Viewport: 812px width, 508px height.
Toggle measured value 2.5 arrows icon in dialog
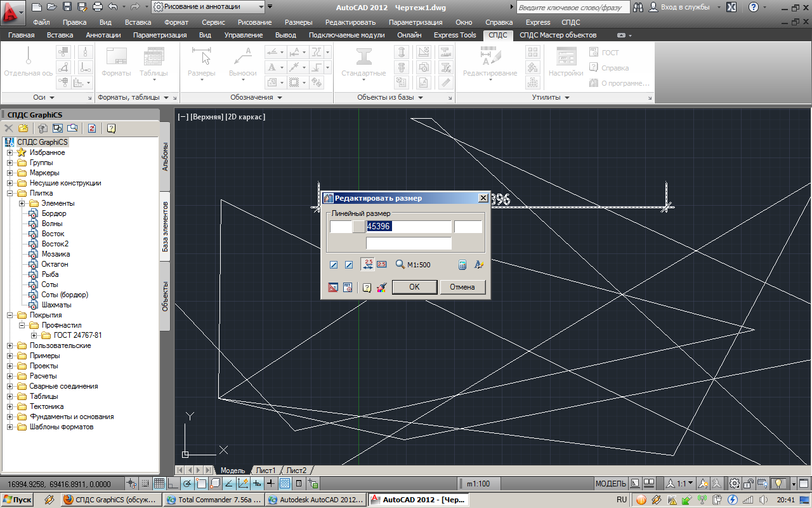point(368,264)
